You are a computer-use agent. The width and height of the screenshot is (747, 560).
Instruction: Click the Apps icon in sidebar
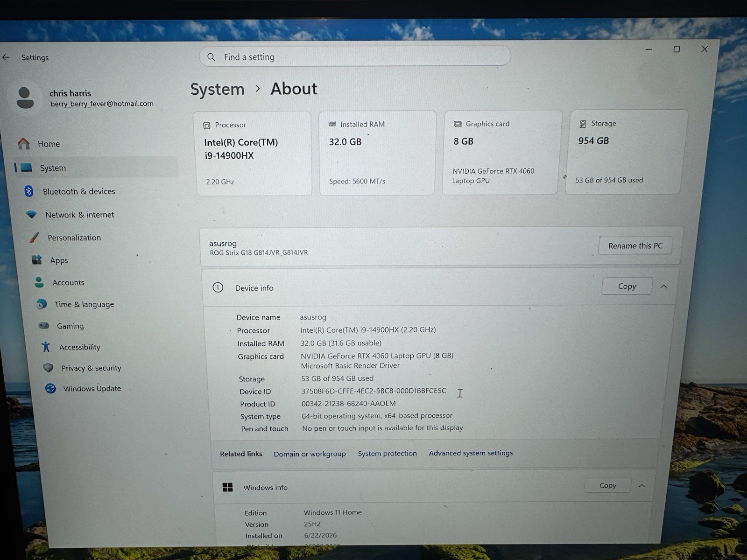point(37,259)
